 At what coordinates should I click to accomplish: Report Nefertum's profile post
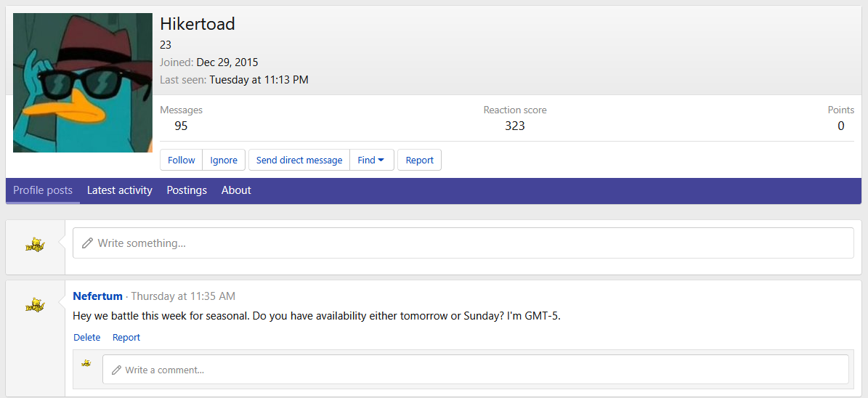point(126,338)
